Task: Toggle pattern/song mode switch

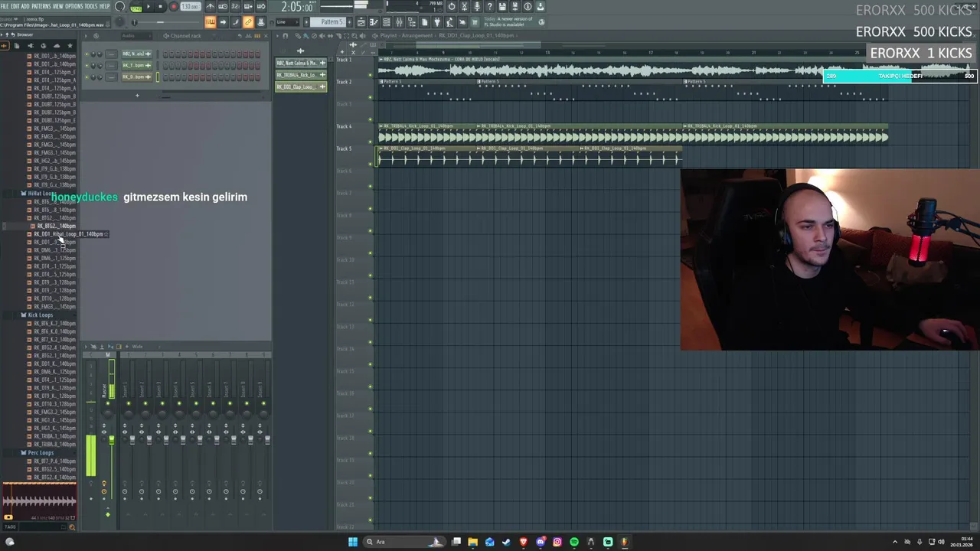Action: click(x=136, y=7)
